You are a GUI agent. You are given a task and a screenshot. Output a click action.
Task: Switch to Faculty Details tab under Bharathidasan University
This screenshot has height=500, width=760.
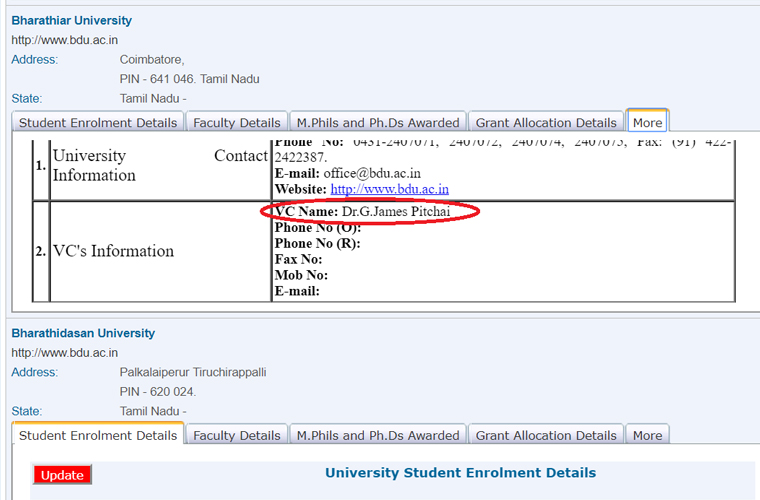coord(237,436)
